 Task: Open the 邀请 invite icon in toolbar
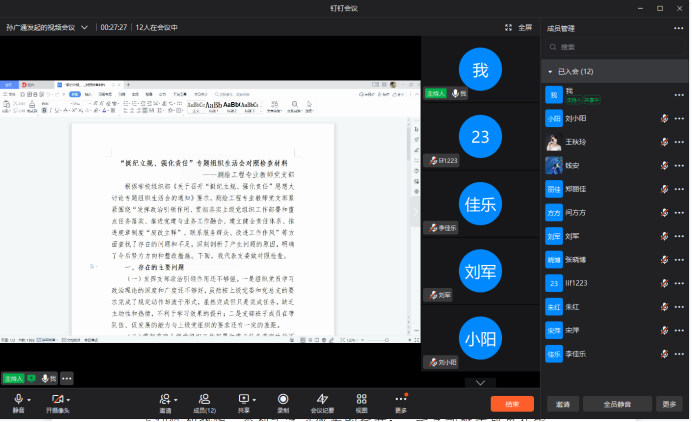click(165, 402)
